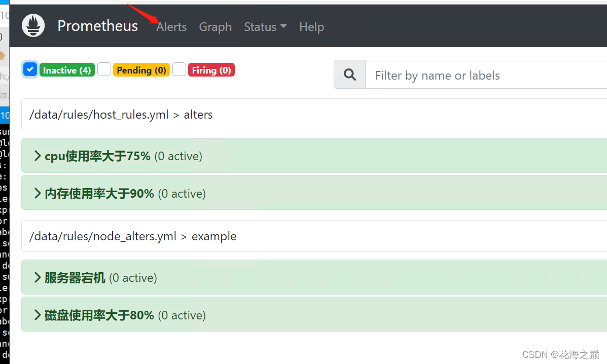Click the Pending (0) yellow badge
Viewport: 607px width, 364px height.
(141, 70)
